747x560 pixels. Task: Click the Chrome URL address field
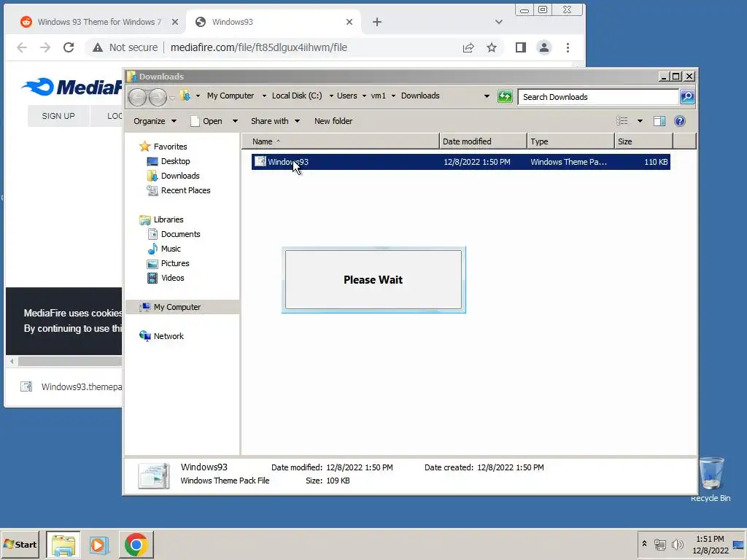tap(259, 47)
